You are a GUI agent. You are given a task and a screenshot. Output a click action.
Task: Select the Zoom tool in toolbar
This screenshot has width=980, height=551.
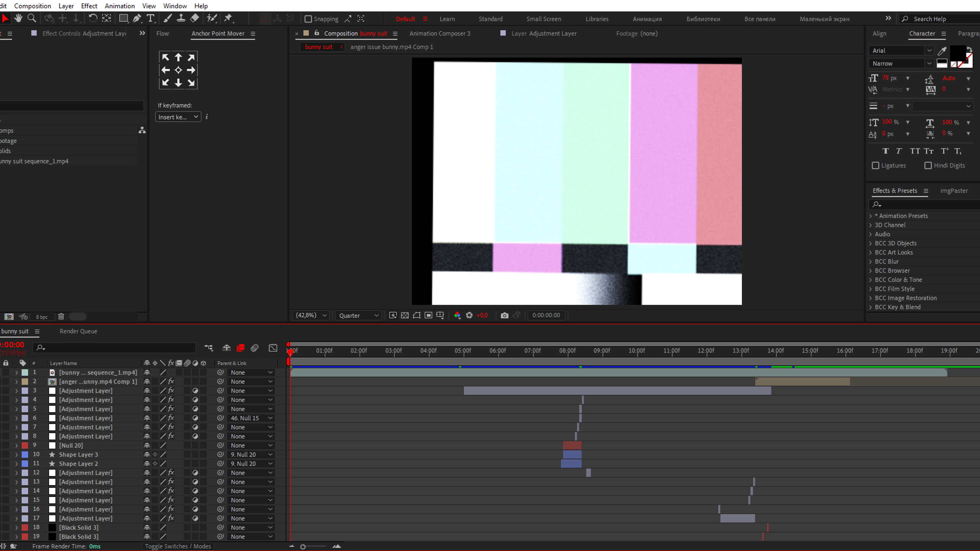pyautogui.click(x=32, y=18)
